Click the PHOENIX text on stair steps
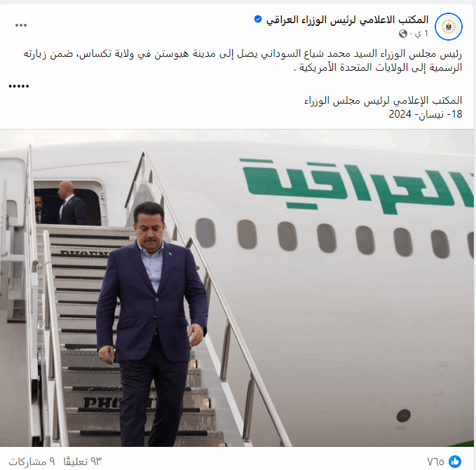The image size is (476, 470). pyautogui.click(x=102, y=402)
